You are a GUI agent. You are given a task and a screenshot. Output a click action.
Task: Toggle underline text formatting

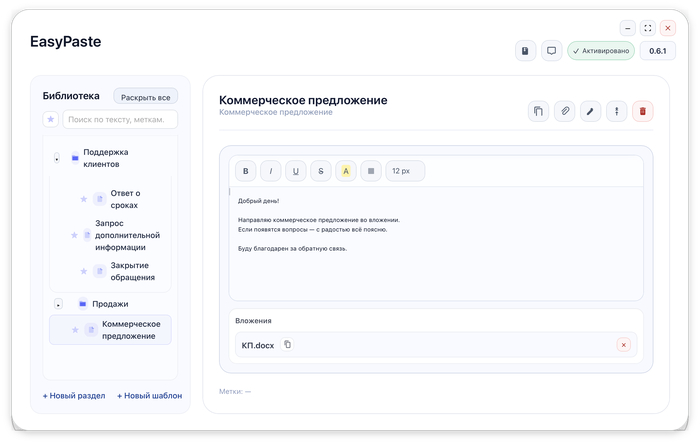pos(296,171)
